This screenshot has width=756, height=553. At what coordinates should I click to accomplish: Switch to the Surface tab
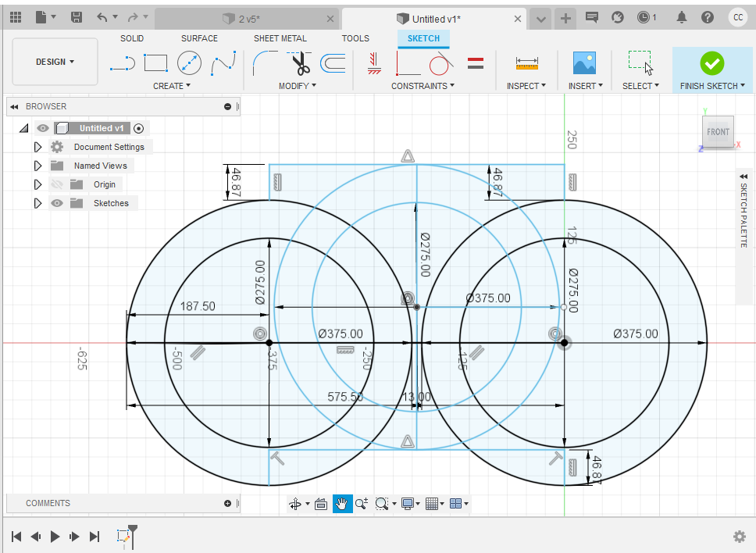[199, 38]
